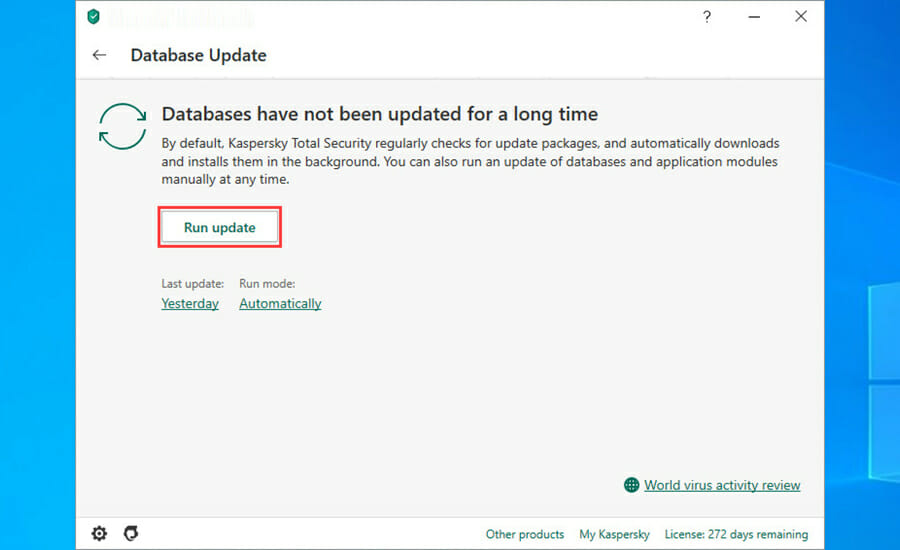Click the Run update button

tap(219, 227)
